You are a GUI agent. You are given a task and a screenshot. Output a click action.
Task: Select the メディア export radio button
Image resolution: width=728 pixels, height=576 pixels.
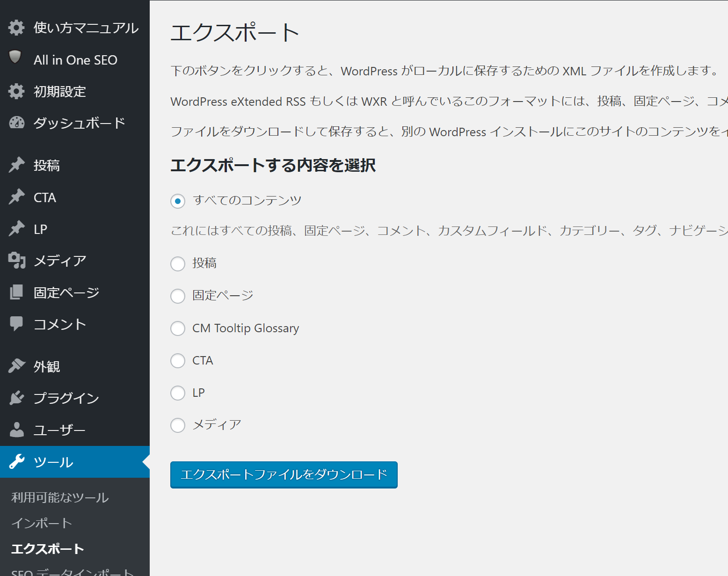178,425
